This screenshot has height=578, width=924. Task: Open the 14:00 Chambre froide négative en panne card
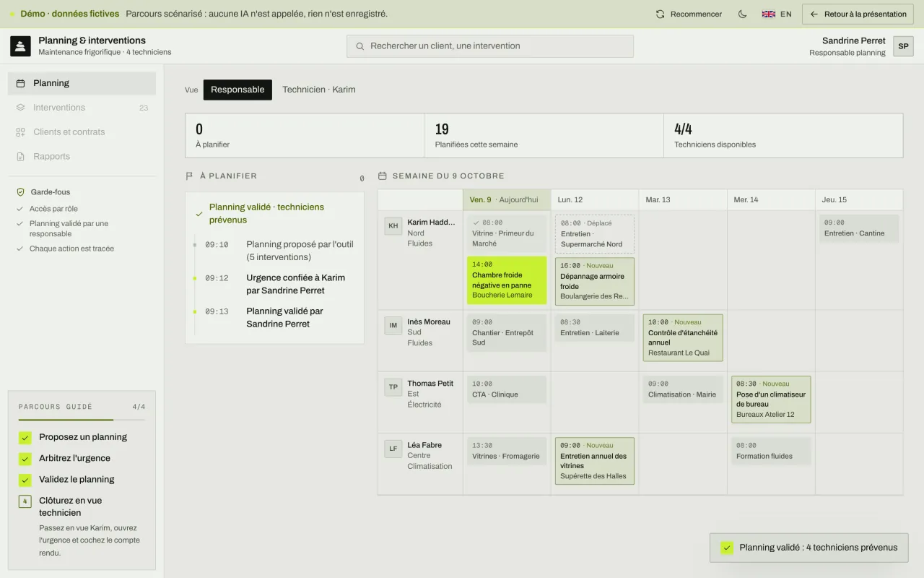[x=507, y=280]
